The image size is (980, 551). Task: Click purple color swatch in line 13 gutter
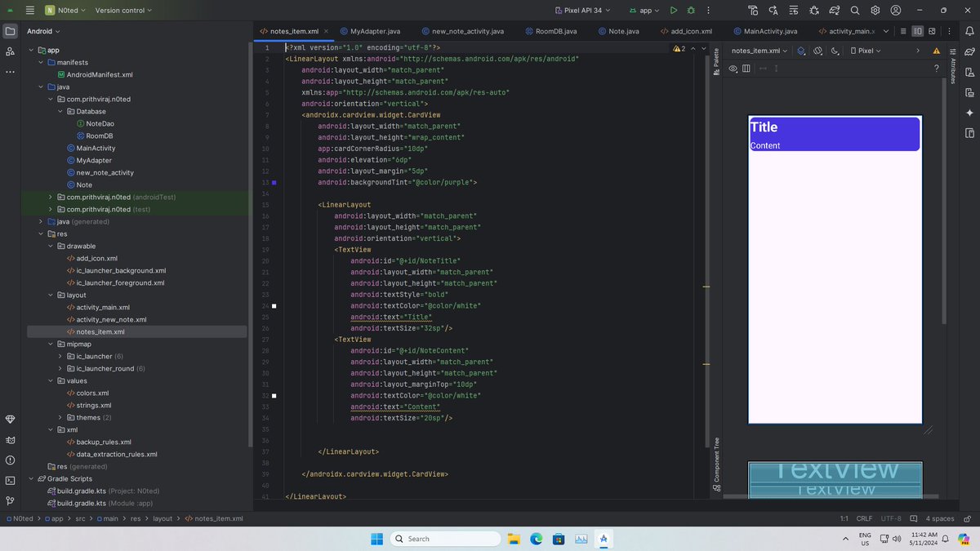pyautogui.click(x=274, y=183)
